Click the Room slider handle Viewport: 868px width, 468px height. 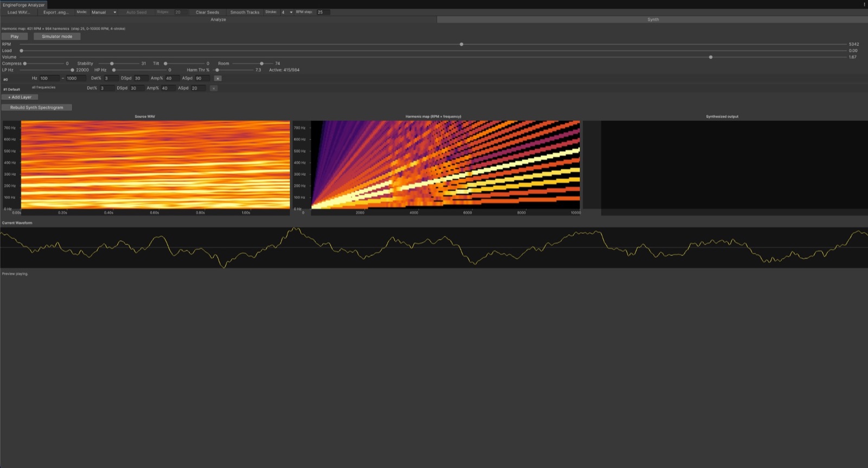[261, 63]
